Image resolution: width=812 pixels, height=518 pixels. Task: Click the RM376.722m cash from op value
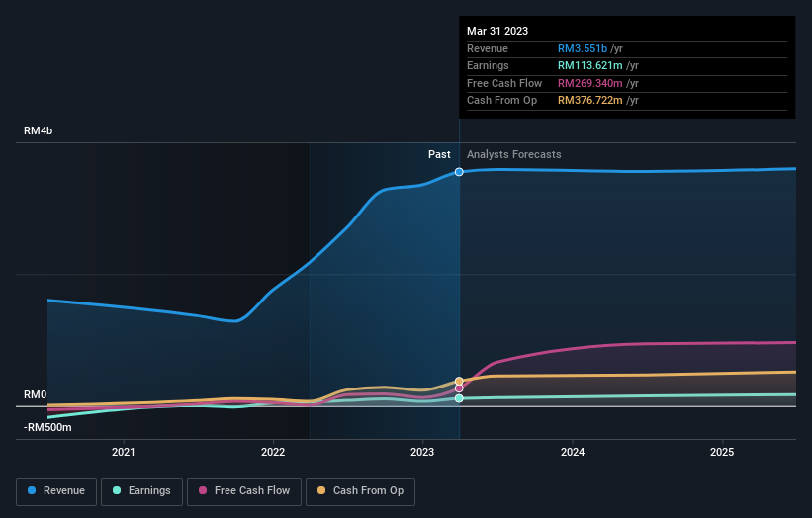point(589,101)
